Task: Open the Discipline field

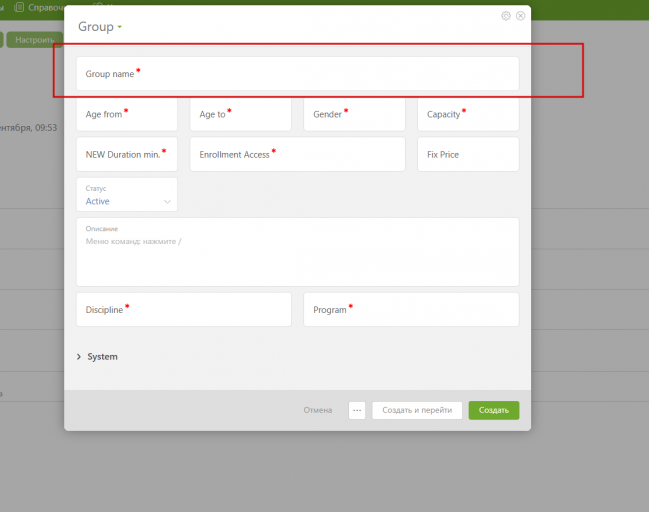Action: pyautogui.click(x=184, y=310)
